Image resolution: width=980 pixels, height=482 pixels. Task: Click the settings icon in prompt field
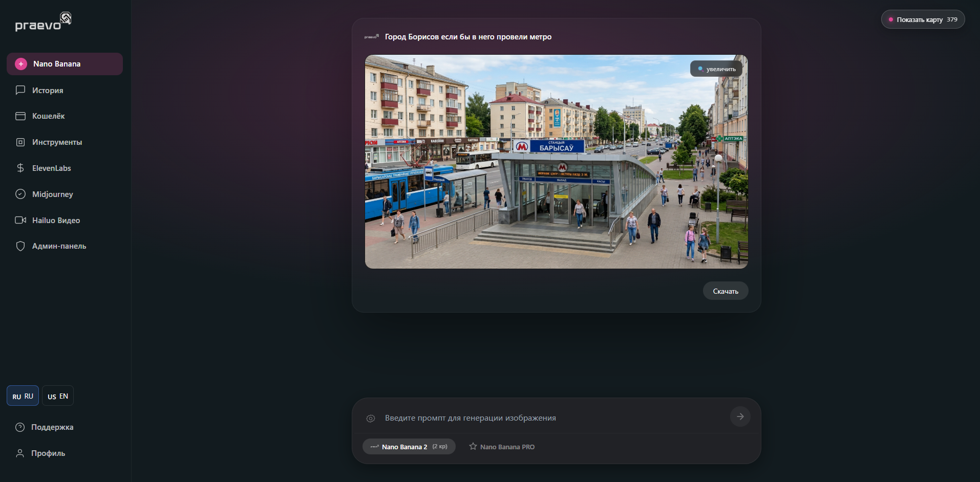pyautogui.click(x=371, y=419)
